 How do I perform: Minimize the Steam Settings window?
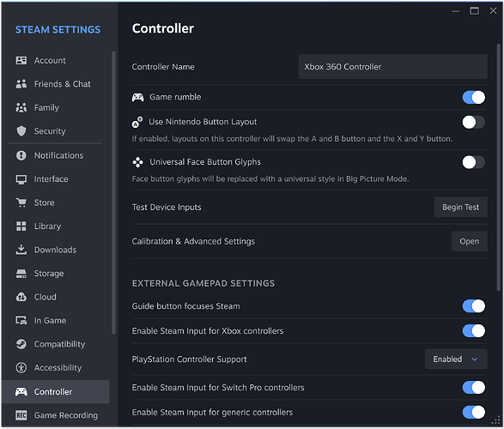[455, 11]
